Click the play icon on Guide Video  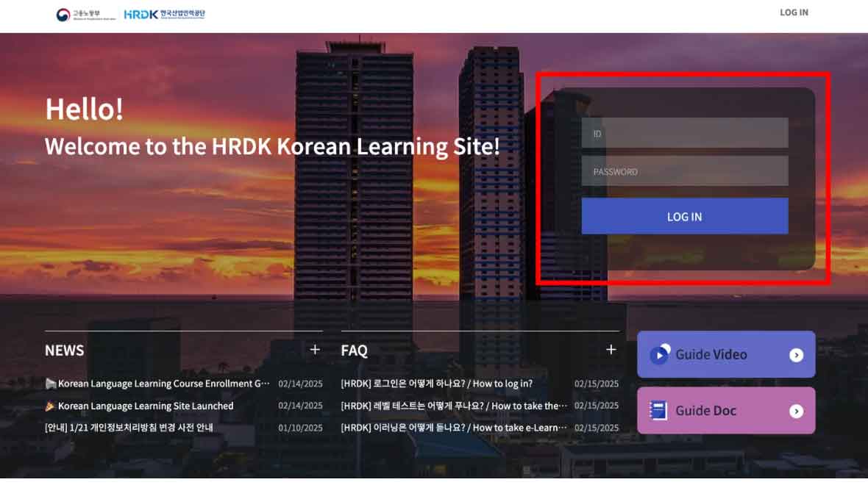point(659,354)
